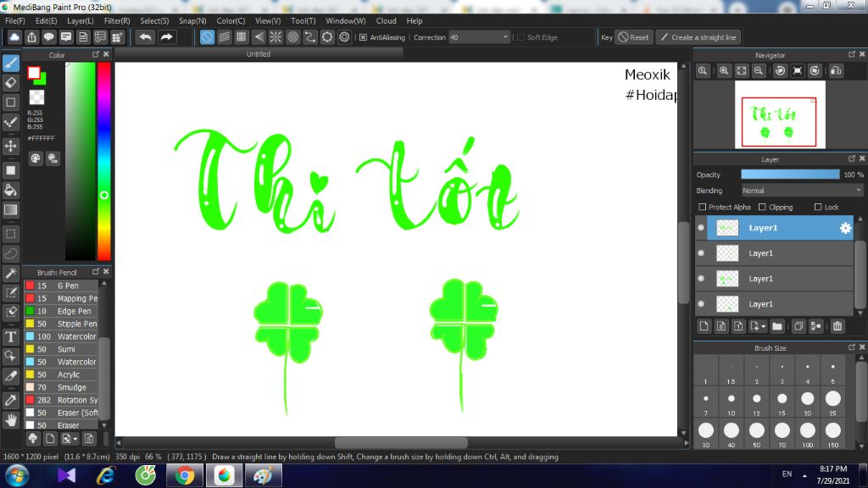
Task: Select the Eraser tool
Action: click(x=11, y=83)
